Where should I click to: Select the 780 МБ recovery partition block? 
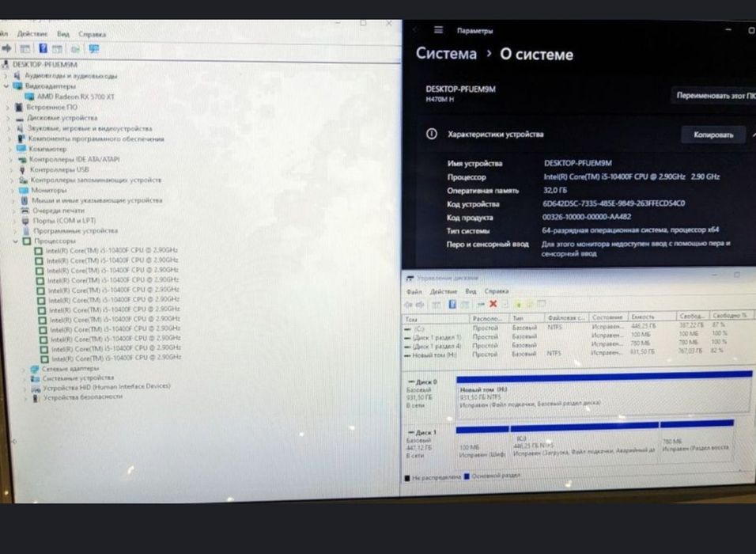pos(697,442)
